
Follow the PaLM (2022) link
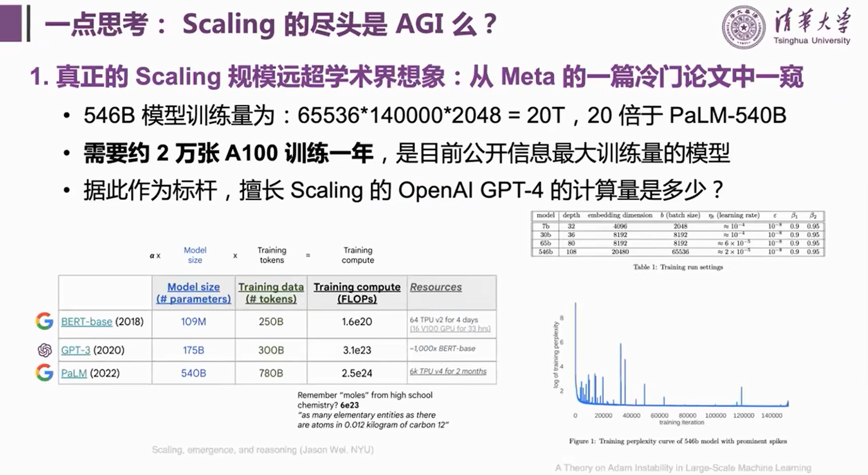point(73,373)
